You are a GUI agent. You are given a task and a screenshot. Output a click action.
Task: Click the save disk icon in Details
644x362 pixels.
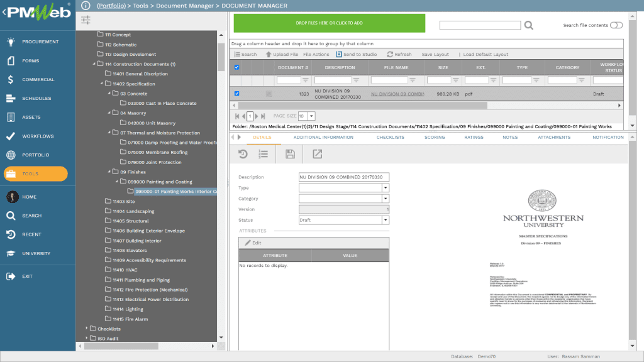(x=290, y=154)
